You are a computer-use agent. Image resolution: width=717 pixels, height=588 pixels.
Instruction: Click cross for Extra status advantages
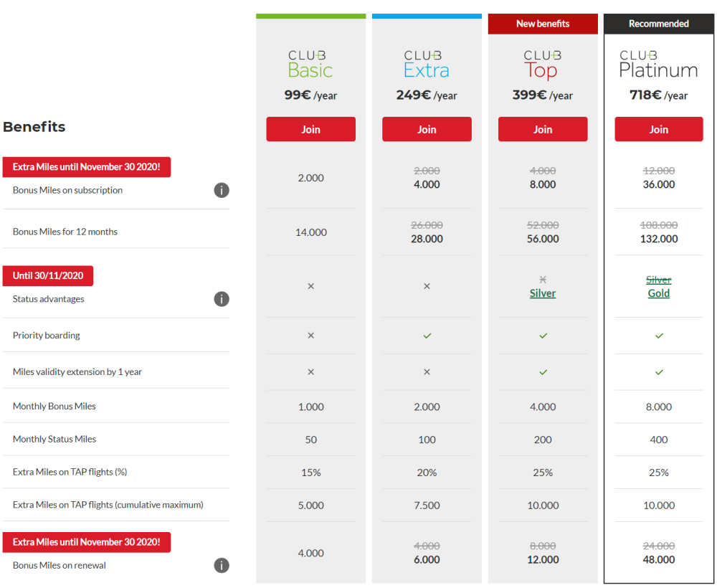coord(427,286)
